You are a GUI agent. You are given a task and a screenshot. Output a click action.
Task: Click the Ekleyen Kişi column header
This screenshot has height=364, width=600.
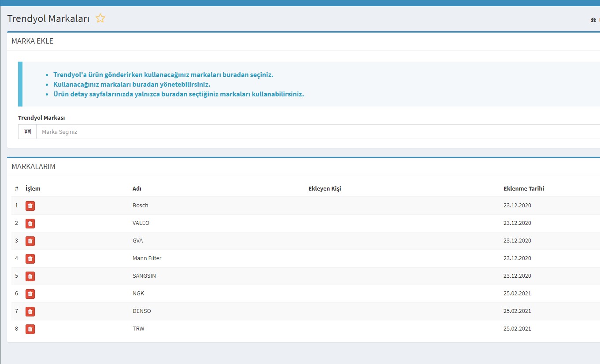pyautogui.click(x=325, y=188)
